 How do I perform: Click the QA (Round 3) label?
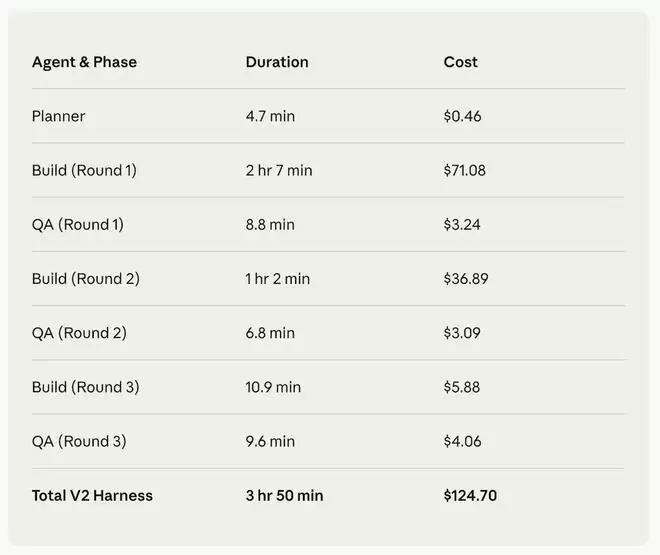(x=79, y=441)
